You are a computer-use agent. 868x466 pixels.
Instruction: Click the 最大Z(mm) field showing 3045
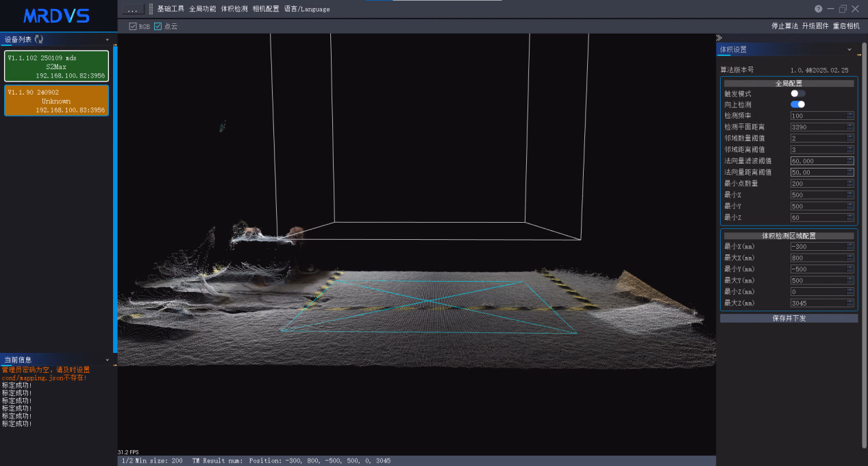[x=822, y=303]
